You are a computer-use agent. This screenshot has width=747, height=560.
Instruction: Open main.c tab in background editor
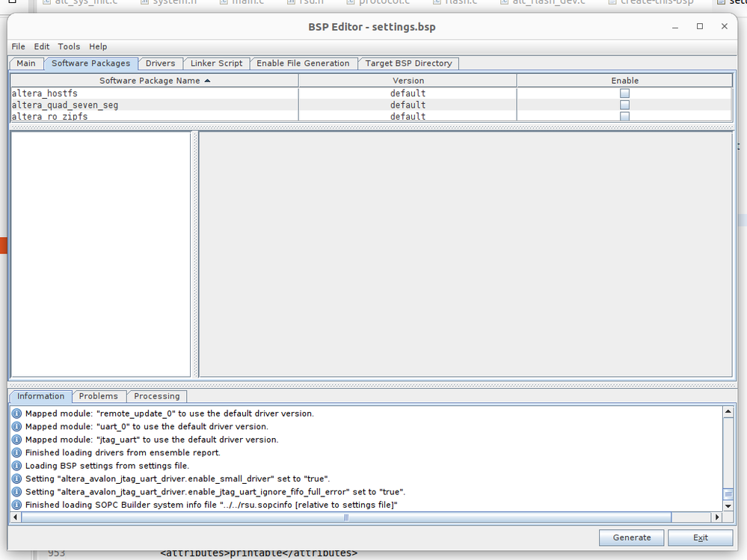[x=242, y=2]
